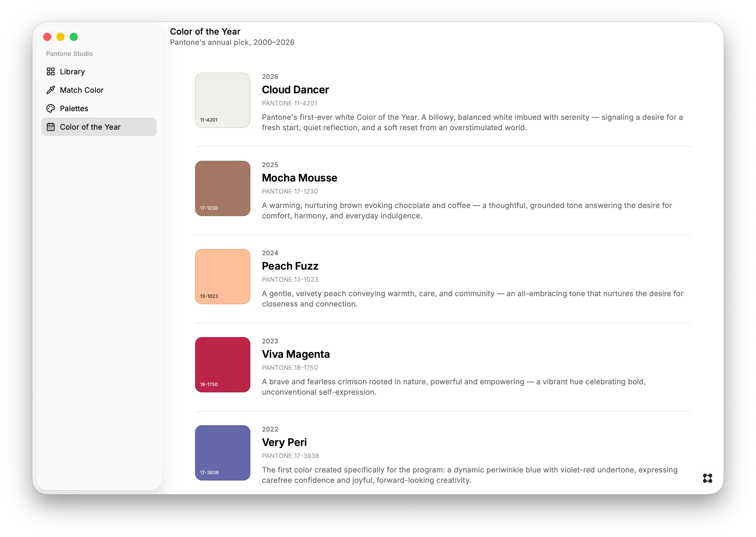
Task: Click the 2024 year label
Action: pyautogui.click(x=270, y=253)
